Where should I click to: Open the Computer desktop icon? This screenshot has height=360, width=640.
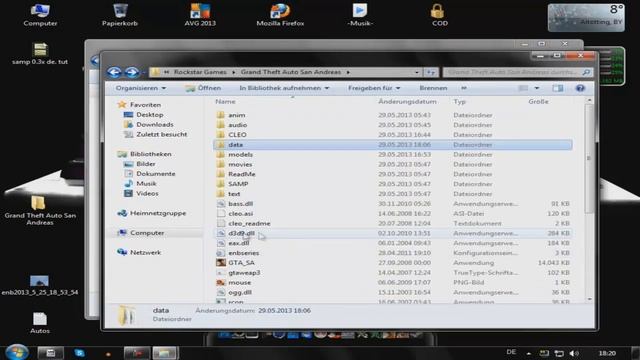tap(40, 15)
